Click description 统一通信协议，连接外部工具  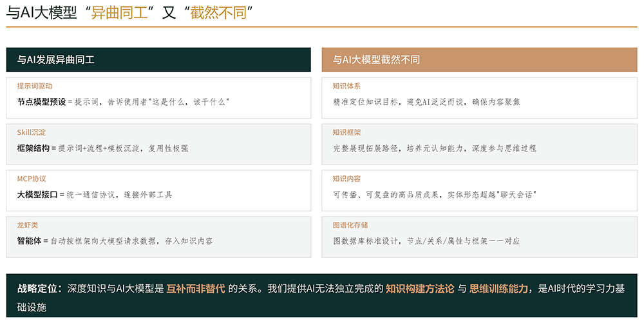click(119, 195)
